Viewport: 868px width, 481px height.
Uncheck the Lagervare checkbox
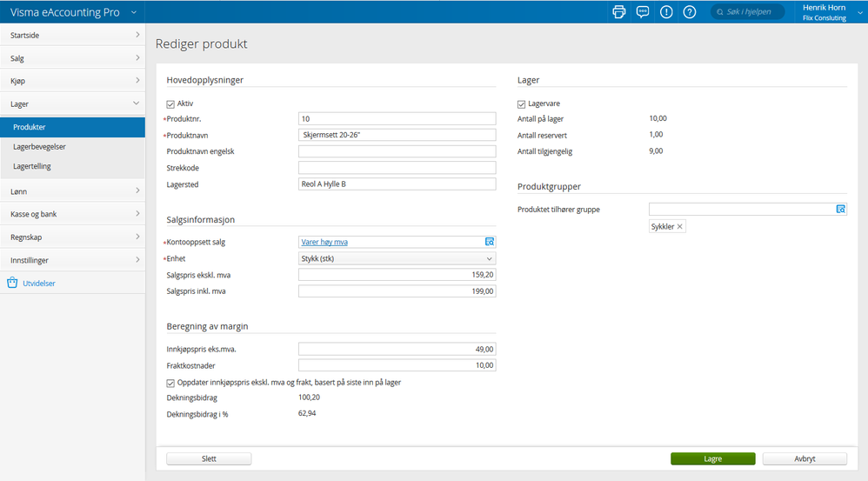tap(522, 104)
